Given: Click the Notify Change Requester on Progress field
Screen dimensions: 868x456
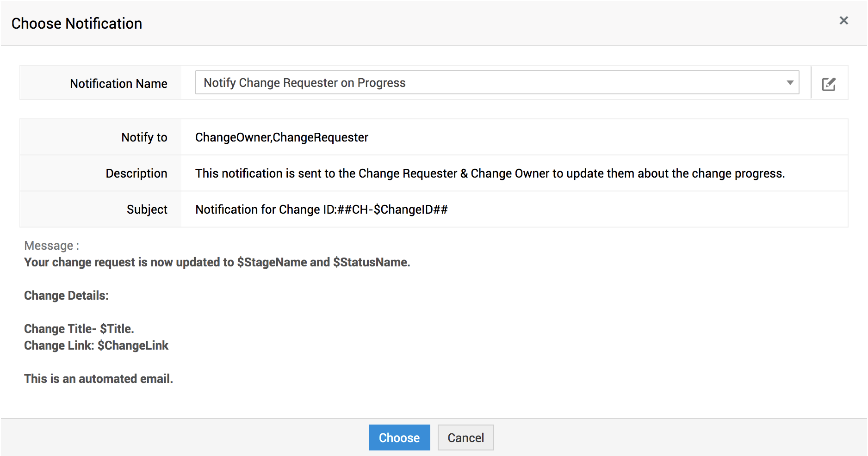Looking at the screenshot, I should 490,83.
